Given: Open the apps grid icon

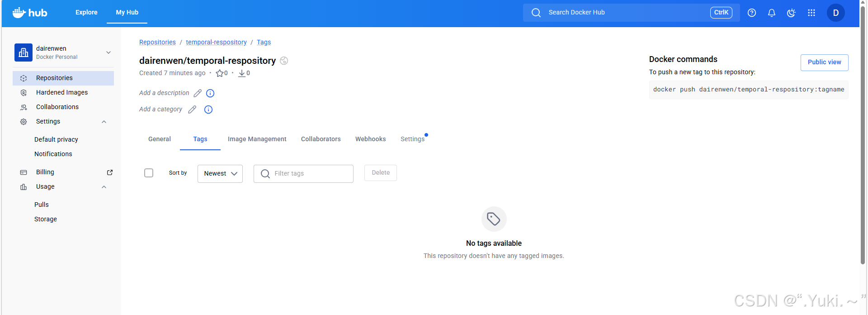Looking at the screenshot, I should click(811, 13).
